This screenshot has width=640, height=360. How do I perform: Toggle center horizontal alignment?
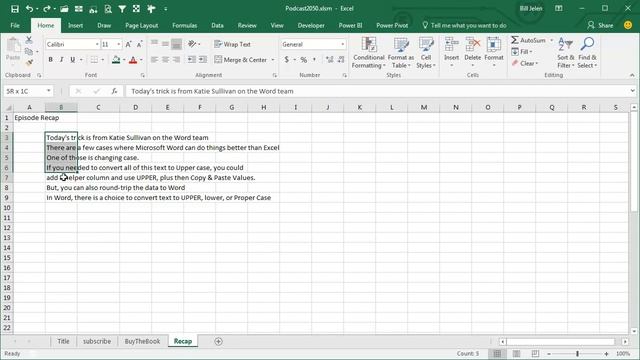[x=165, y=60]
